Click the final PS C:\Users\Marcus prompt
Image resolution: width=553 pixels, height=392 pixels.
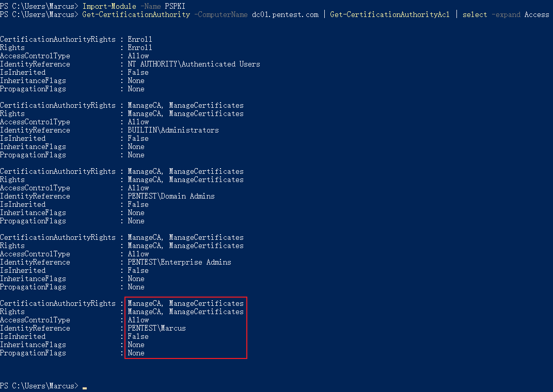pos(39,386)
